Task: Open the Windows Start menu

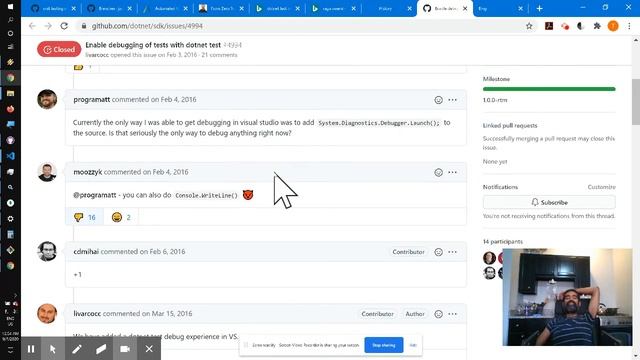Action: [10, 6]
